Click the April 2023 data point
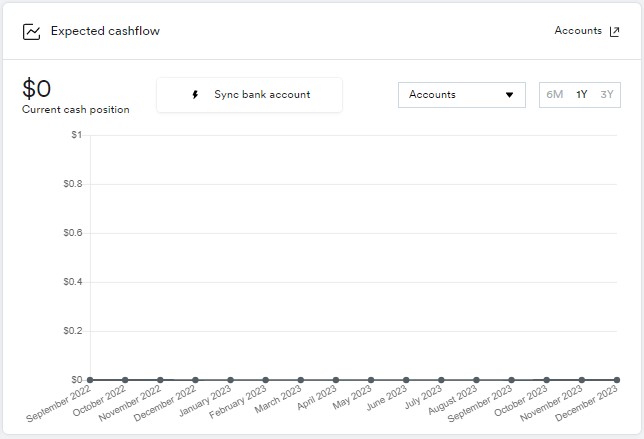 point(336,380)
